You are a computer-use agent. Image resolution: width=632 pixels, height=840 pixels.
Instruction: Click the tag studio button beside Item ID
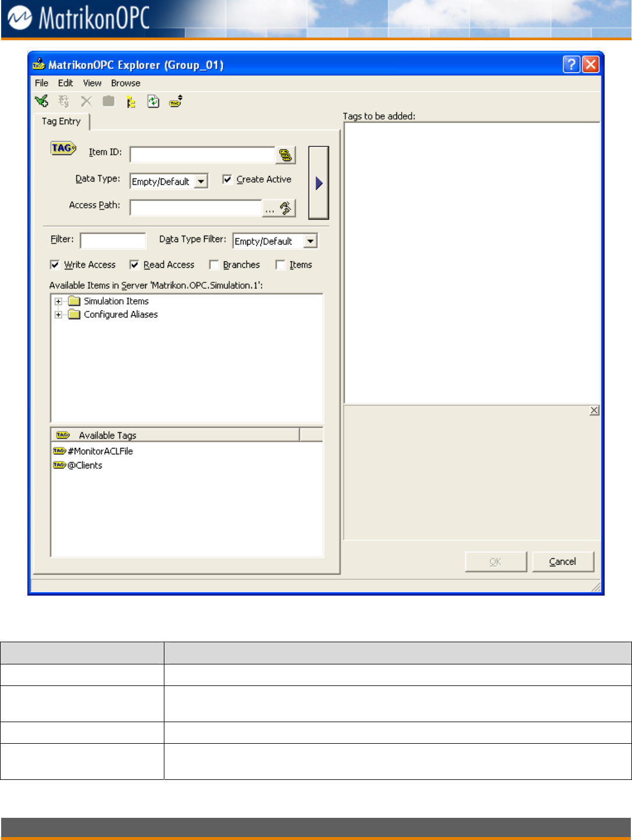[285, 155]
